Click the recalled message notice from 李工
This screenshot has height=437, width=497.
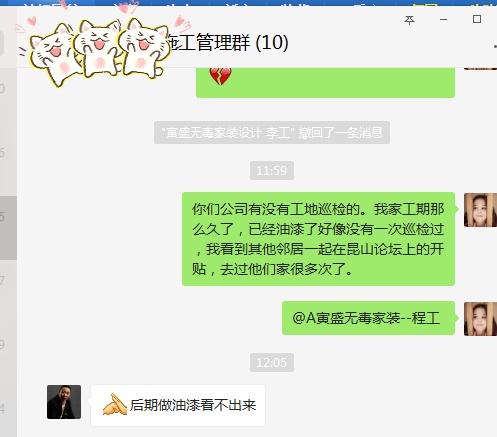(272, 133)
